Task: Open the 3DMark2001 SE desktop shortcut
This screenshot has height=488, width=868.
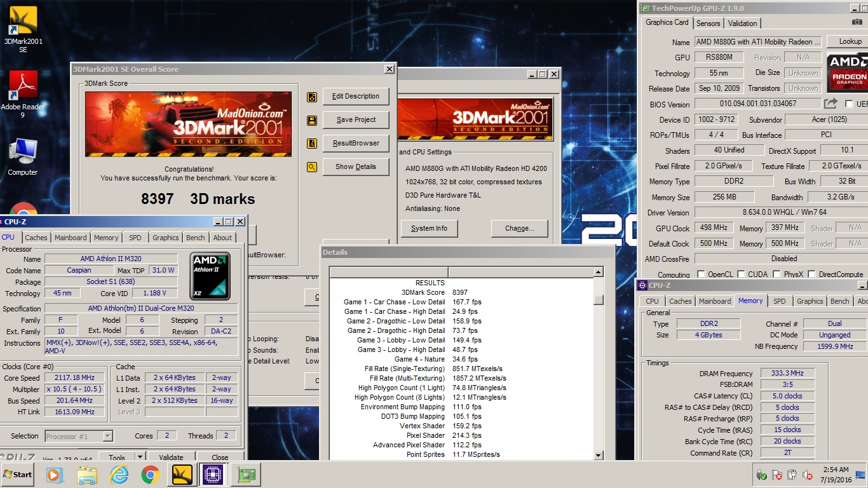Action: 23,29
